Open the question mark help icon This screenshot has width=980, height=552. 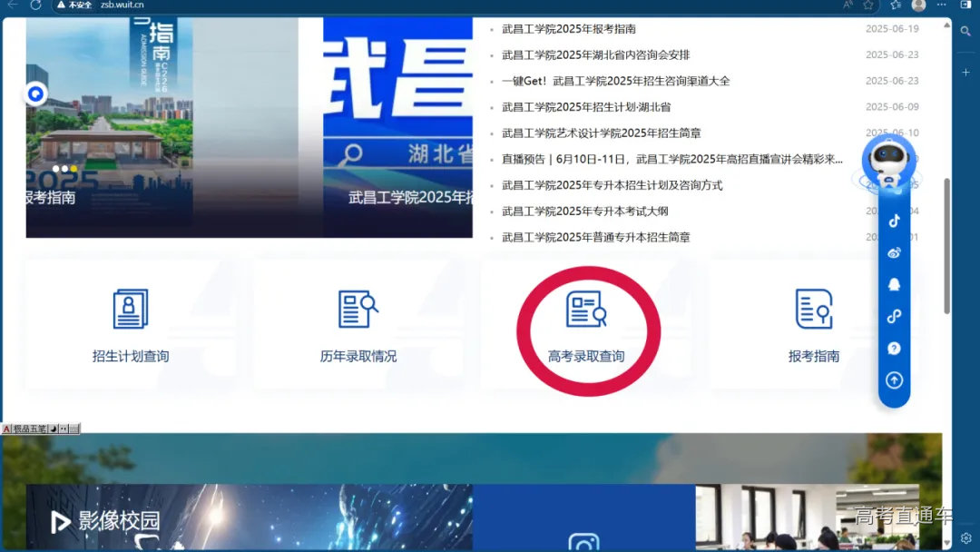pyautogui.click(x=893, y=348)
